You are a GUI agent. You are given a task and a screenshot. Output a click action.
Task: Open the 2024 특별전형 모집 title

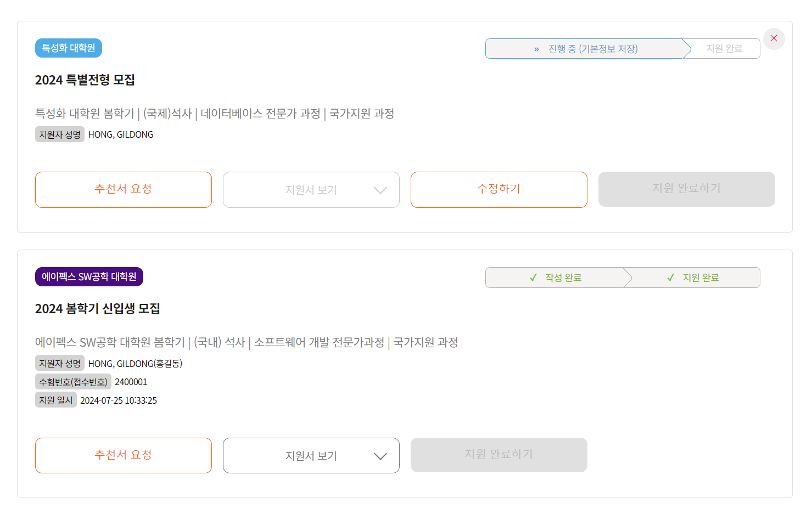point(85,80)
